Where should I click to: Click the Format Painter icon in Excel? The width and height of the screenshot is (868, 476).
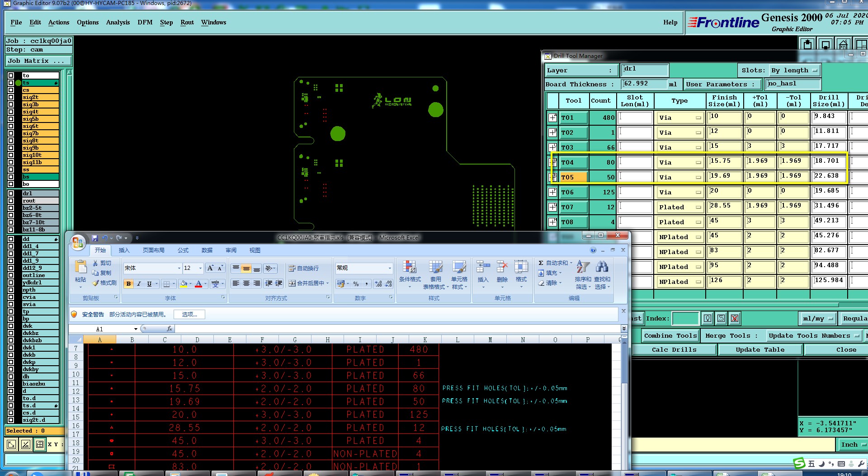pos(96,283)
